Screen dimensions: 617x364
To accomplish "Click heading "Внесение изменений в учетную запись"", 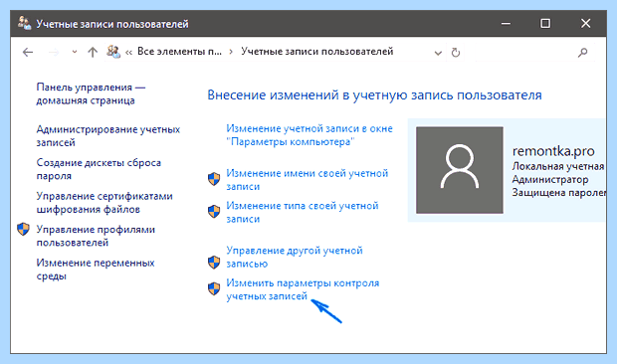I will point(374,95).
